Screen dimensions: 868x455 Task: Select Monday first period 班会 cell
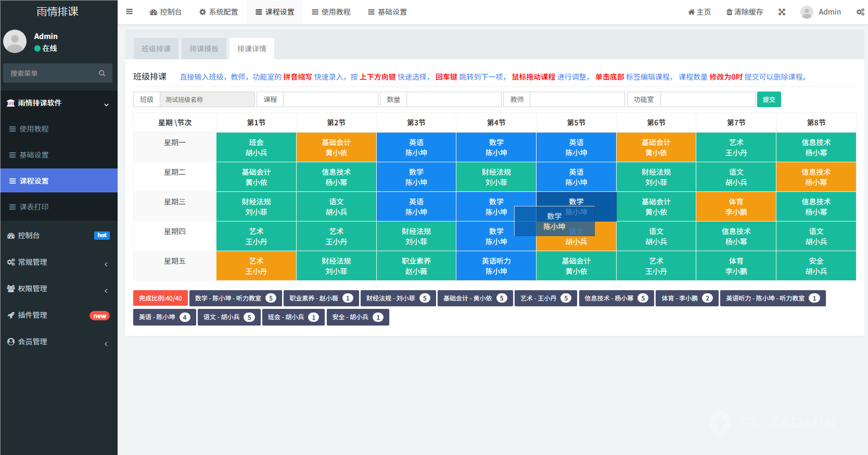[256, 147]
